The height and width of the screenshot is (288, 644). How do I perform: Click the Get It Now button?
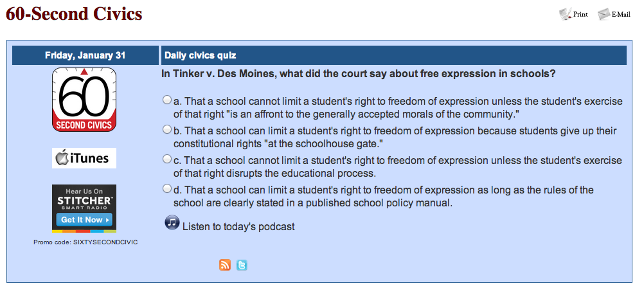point(84,220)
